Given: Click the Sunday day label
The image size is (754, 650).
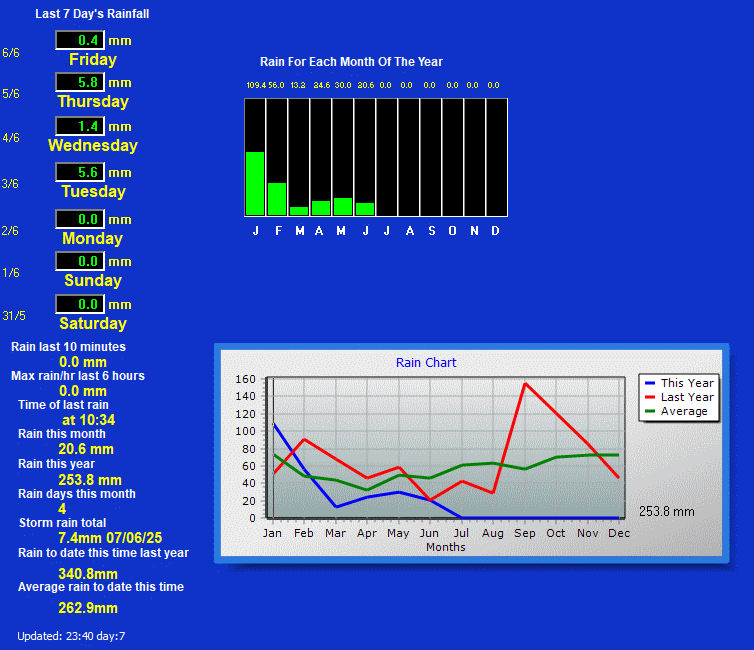Looking at the screenshot, I should click(x=93, y=280).
